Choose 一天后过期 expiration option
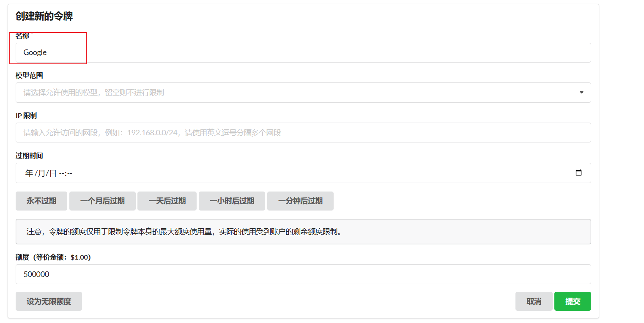This screenshot has width=644, height=323. click(x=167, y=201)
